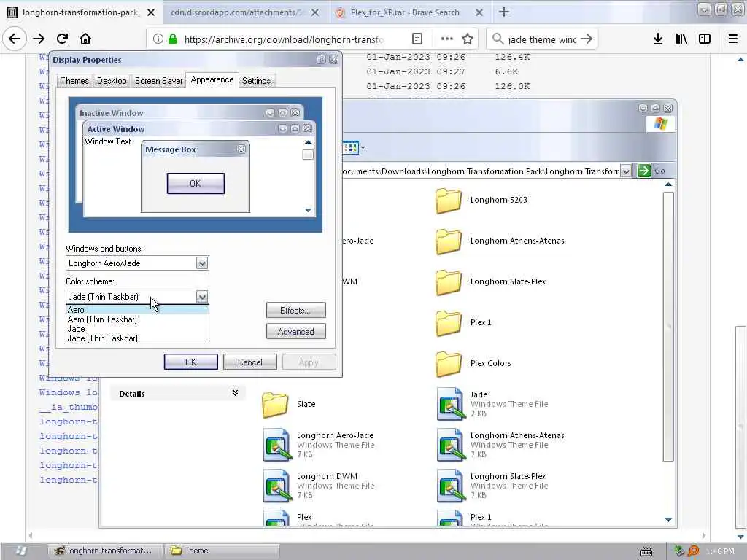Viewport: 747px width, 560px height.
Task: Expand the Details pane chevron
Action: click(x=235, y=393)
